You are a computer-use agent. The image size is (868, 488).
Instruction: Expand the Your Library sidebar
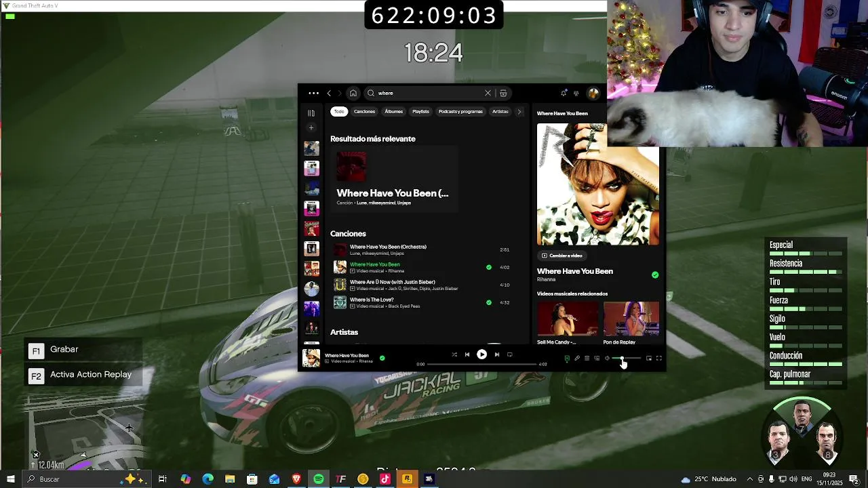point(311,113)
